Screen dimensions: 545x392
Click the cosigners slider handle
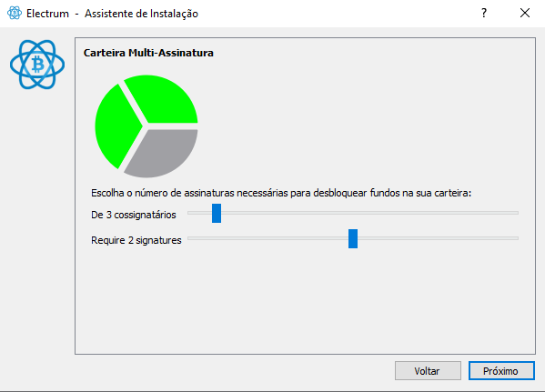(217, 213)
